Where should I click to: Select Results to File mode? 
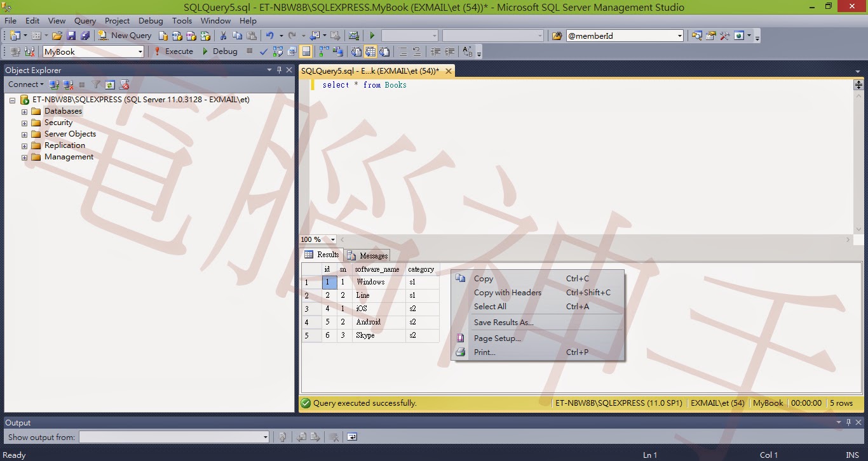click(x=384, y=51)
